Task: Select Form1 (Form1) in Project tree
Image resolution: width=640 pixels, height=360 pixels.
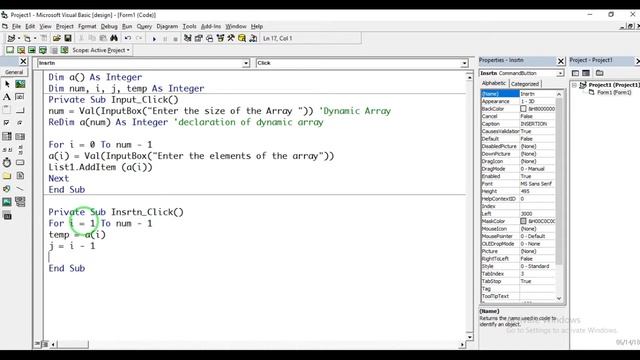Action: pos(614,93)
